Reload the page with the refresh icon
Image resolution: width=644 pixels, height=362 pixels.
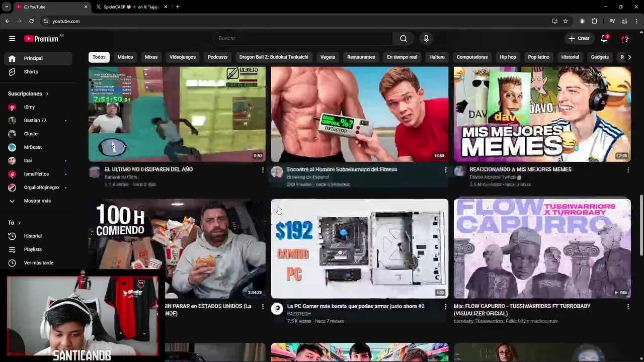(x=31, y=21)
